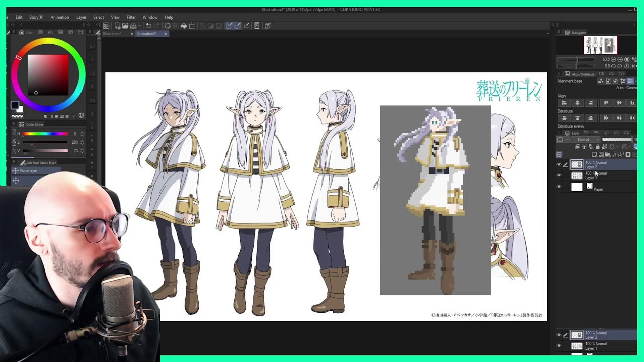644x362 pixels.
Task: Open the Animation menu
Action: (59, 17)
